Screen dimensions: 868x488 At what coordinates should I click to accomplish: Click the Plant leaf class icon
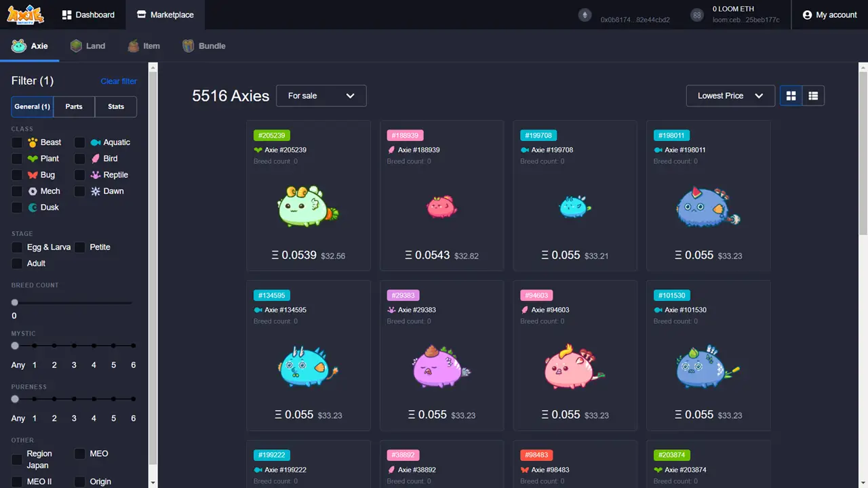point(33,159)
